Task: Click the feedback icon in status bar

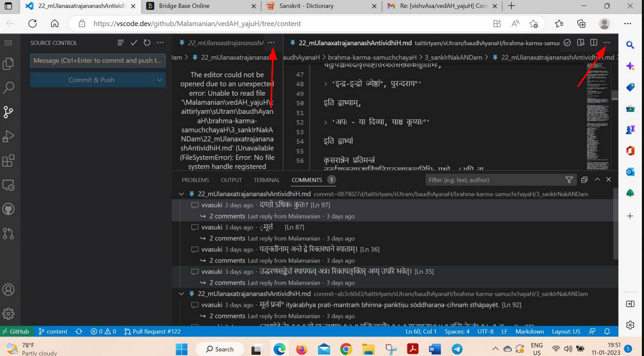Action: tap(592, 331)
